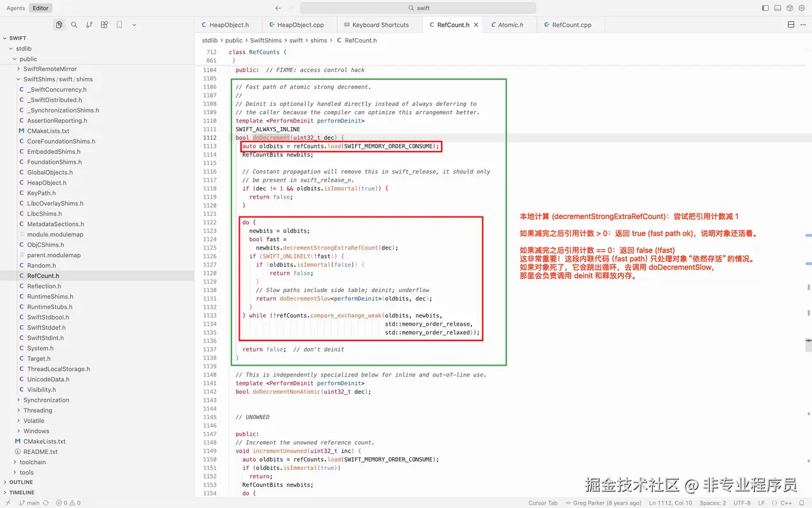Split the editor with the layout icon
Viewport: 812px width, 508px height.
(x=791, y=25)
